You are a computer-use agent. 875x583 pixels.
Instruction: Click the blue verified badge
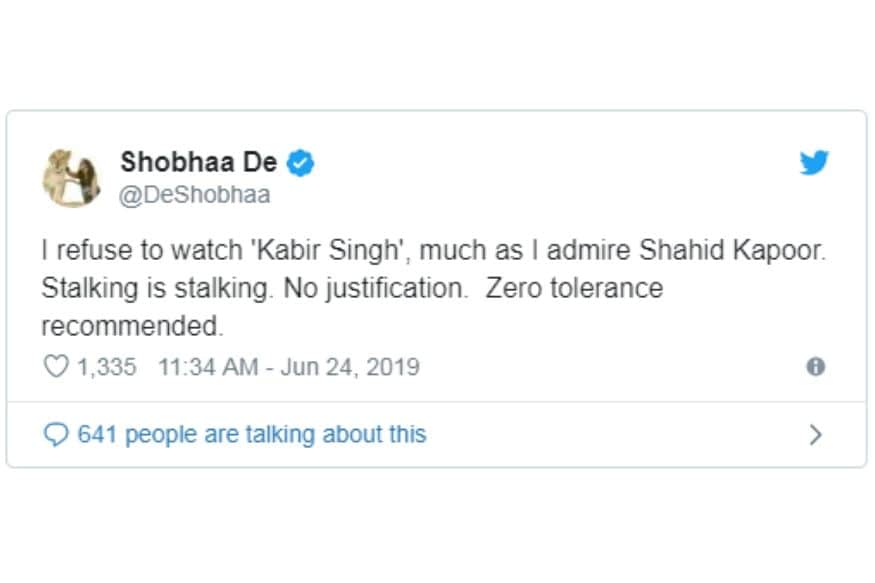coord(300,162)
